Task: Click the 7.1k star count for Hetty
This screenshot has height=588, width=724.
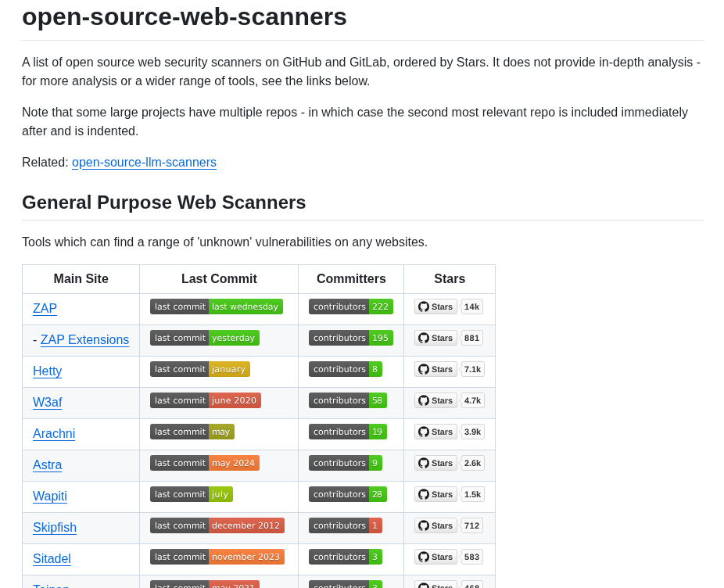Action: [472, 370]
